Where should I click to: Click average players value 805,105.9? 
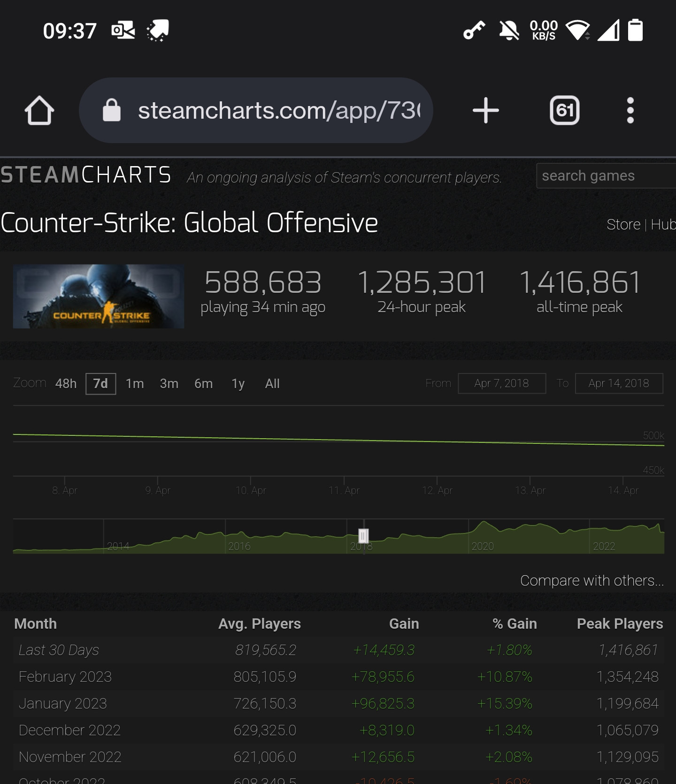265,677
